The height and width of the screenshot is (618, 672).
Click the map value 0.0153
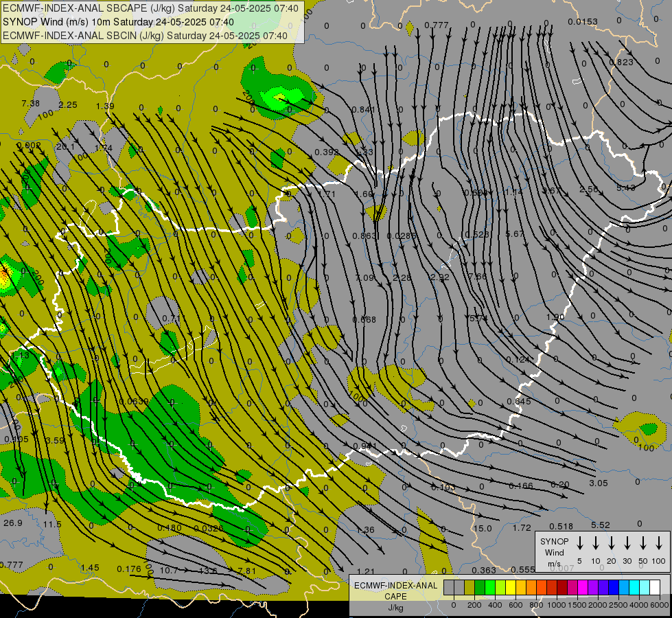[583, 22]
